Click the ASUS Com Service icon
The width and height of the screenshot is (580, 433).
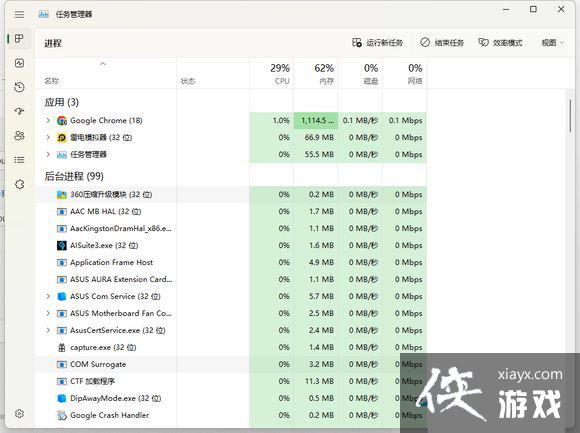62,297
